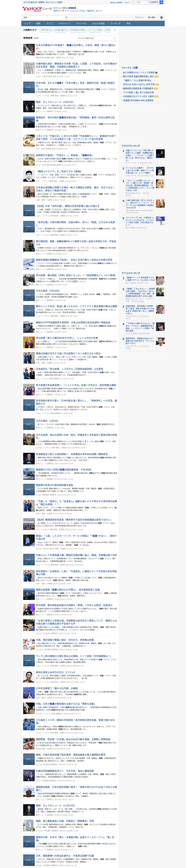186x868 pixels.
Task: Open the トップ tab
Action: [x=27, y=24]
